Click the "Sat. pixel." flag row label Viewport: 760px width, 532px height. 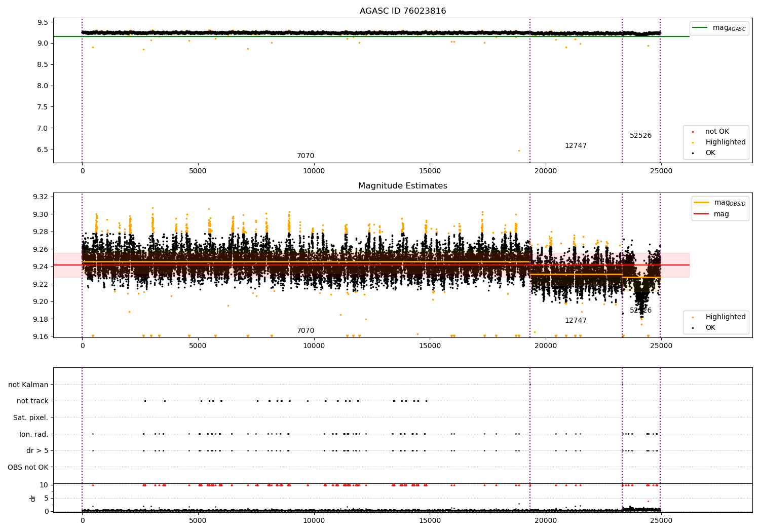coord(31,417)
